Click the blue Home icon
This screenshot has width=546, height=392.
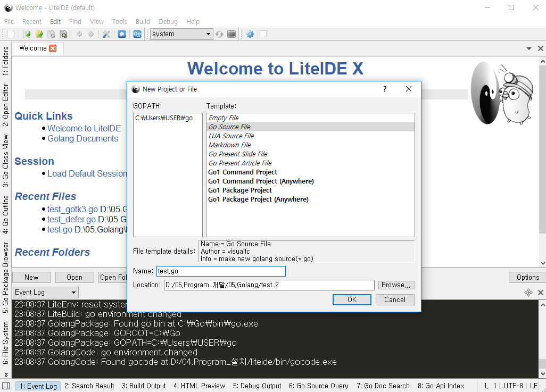click(122, 34)
